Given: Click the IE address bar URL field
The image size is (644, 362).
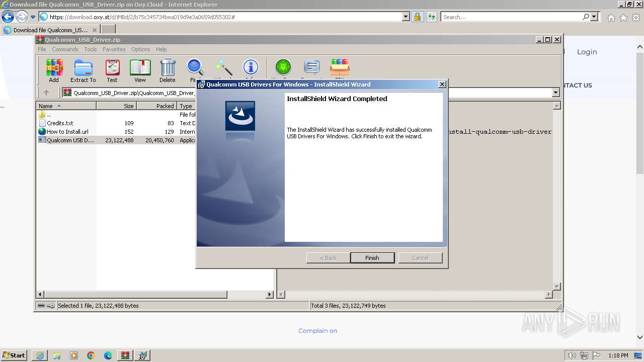Looking at the screenshot, I should [225, 17].
